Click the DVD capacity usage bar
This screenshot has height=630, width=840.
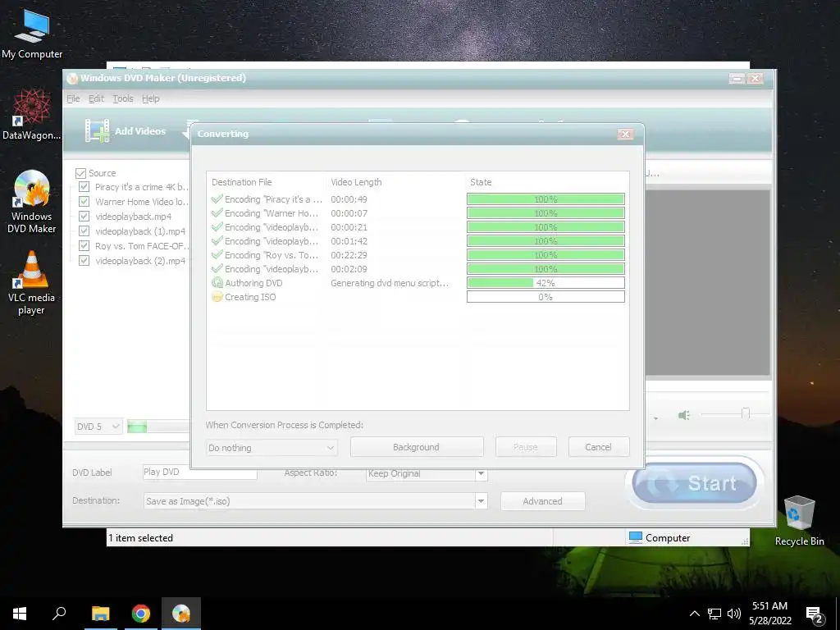coord(158,427)
